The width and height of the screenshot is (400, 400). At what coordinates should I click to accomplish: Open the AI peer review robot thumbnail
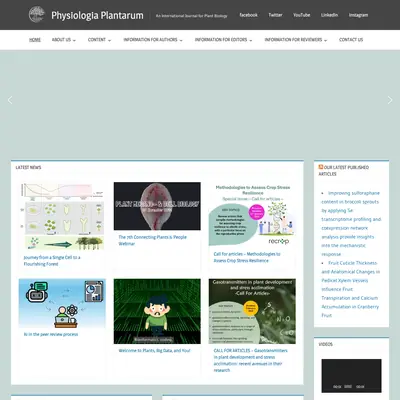(62, 303)
